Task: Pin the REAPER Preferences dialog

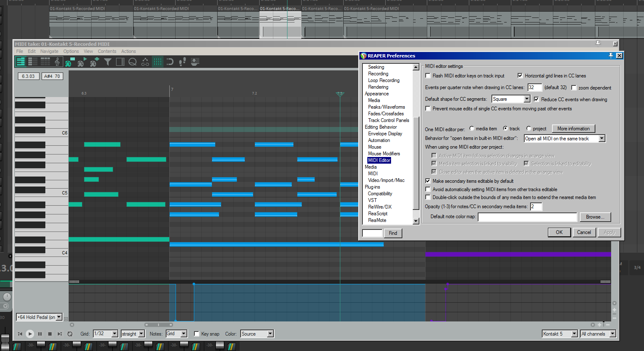Action: 611,55
